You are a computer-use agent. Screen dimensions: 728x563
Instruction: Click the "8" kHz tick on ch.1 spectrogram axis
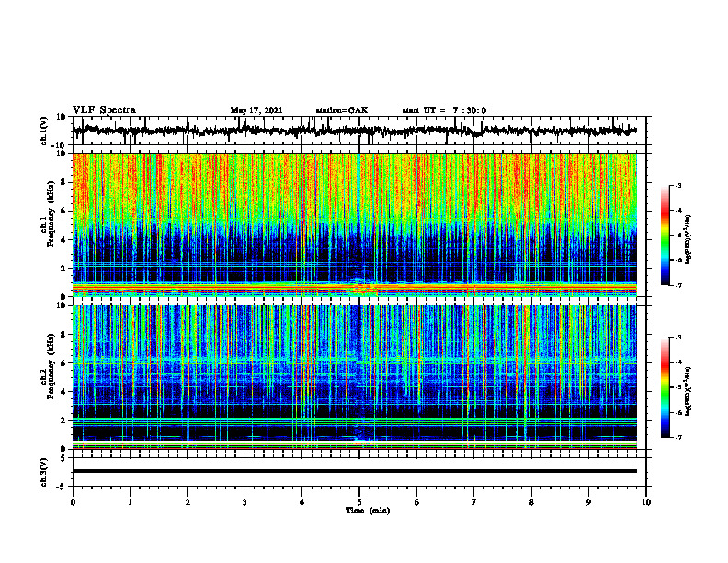point(64,182)
